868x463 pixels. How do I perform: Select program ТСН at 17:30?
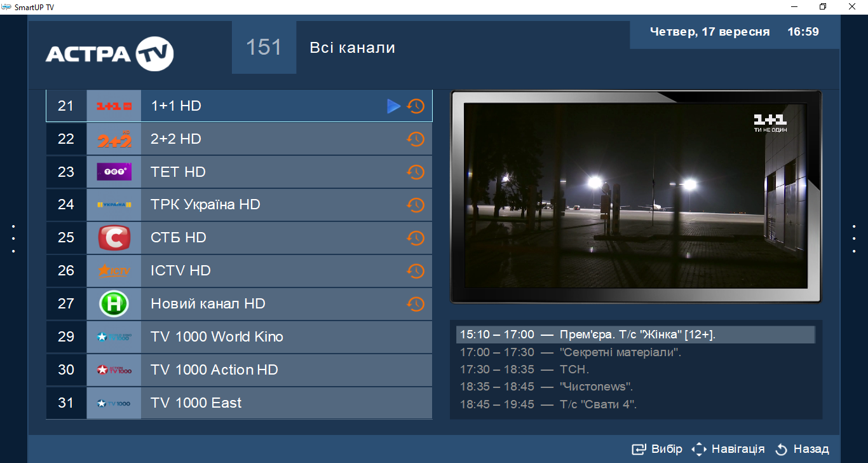click(x=525, y=370)
